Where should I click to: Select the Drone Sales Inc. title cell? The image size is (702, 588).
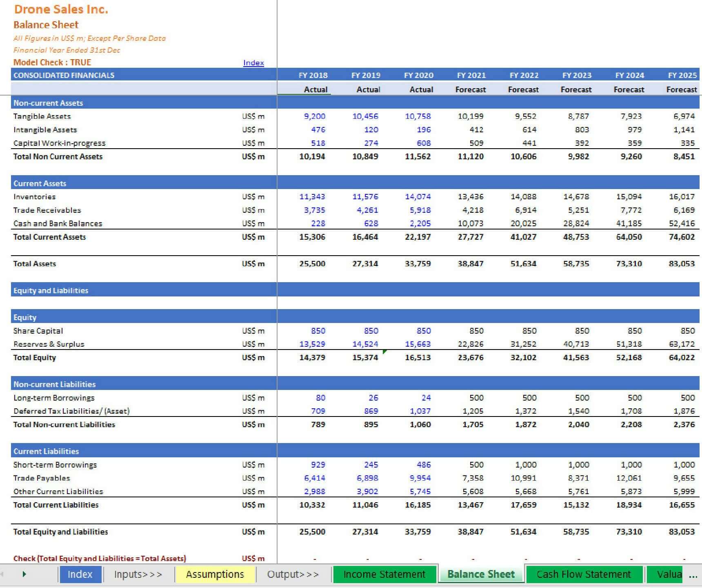pos(61,9)
